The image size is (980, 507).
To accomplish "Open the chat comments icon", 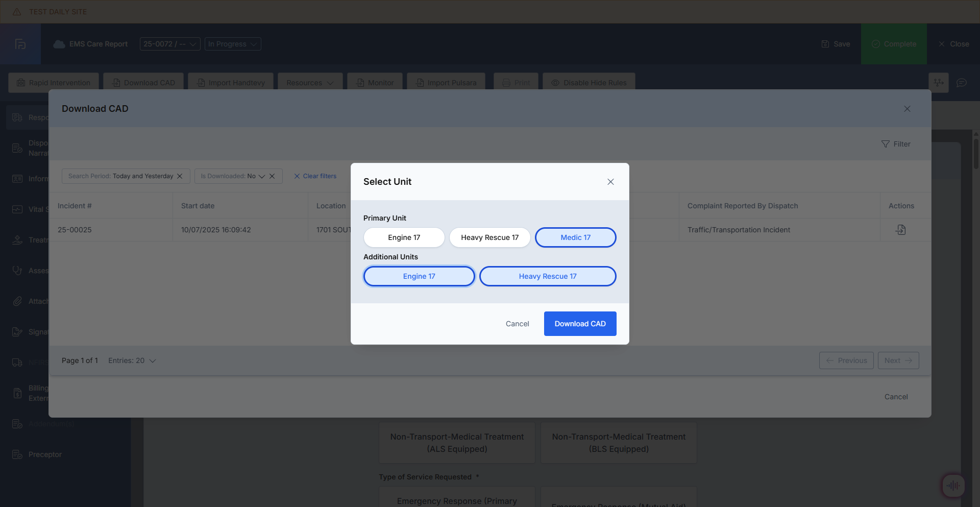I will (x=961, y=83).
